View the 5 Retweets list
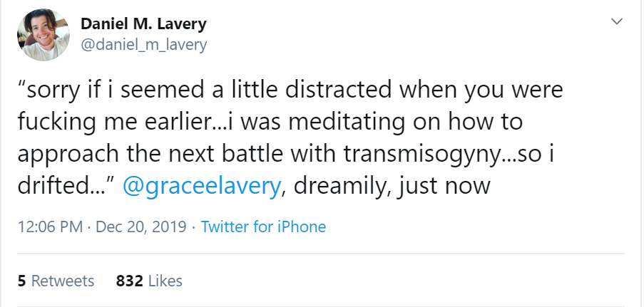Screen dimensions: 644x307 click(x=56, y=281)
